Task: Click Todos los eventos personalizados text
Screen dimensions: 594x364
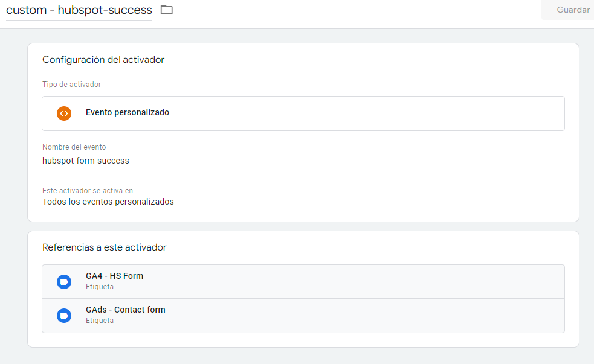Action: coord(108,202)
